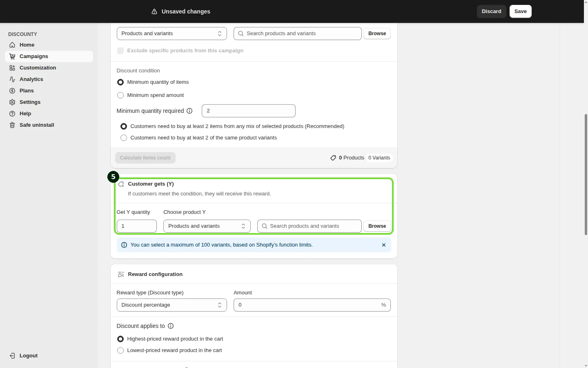Click the Safe uninstall trash icon

(x=12, y=125)
